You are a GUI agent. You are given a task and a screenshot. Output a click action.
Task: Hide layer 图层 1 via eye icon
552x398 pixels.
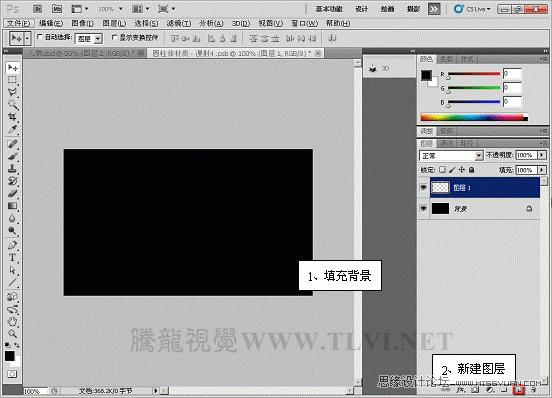(424, 188)
